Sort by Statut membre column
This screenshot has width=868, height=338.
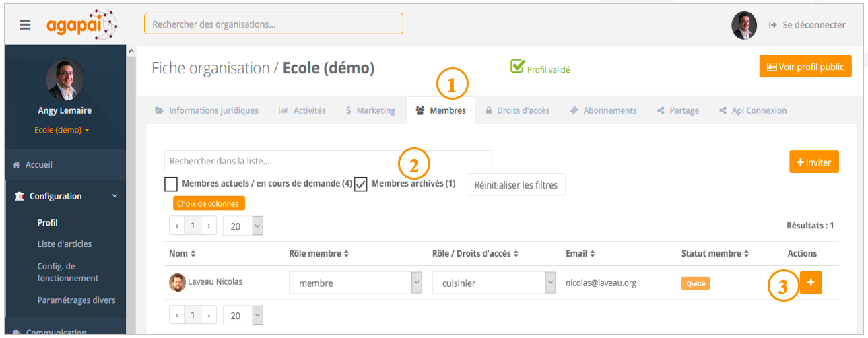715,253
